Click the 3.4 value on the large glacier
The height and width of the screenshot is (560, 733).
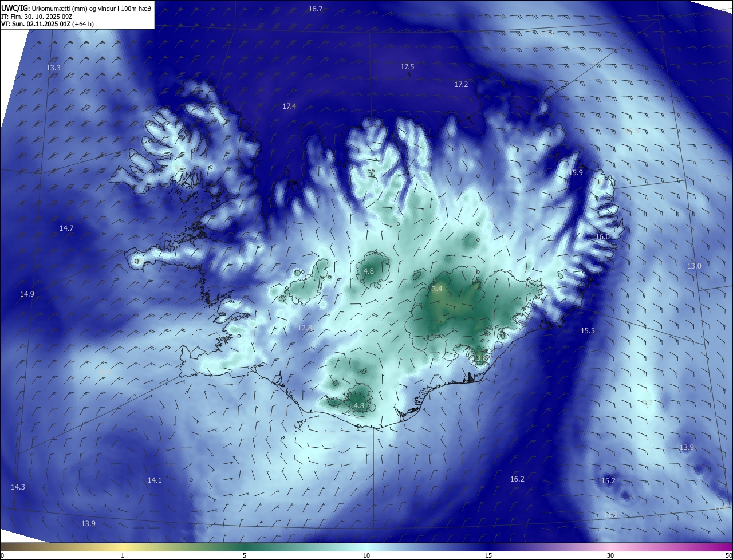click(437, 289)
